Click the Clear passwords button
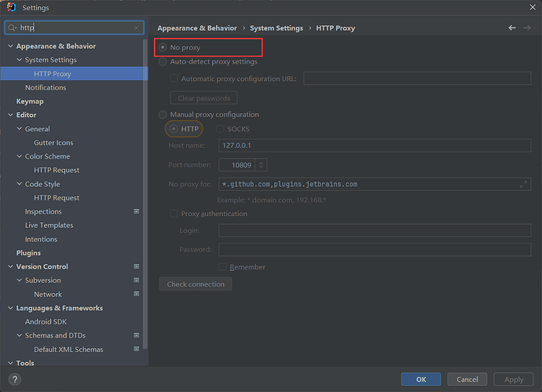Image resolution: width=542 pixels, height=392 pixels. 203,98
